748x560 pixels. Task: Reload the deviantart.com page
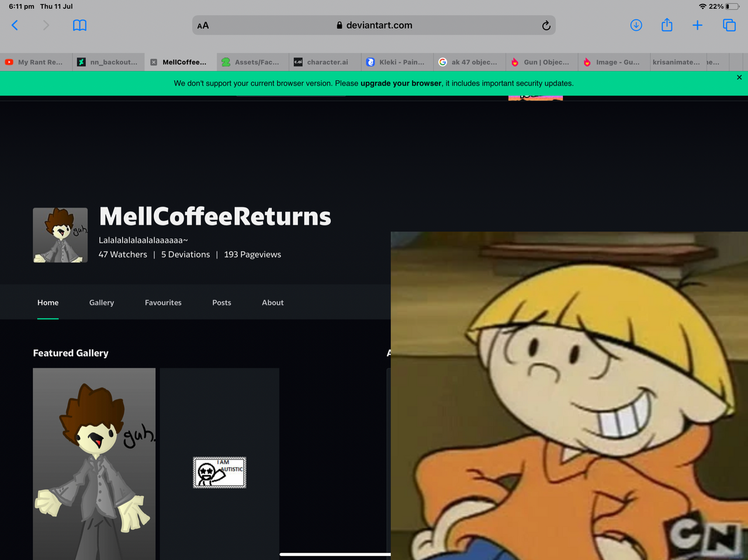(546, 25)
